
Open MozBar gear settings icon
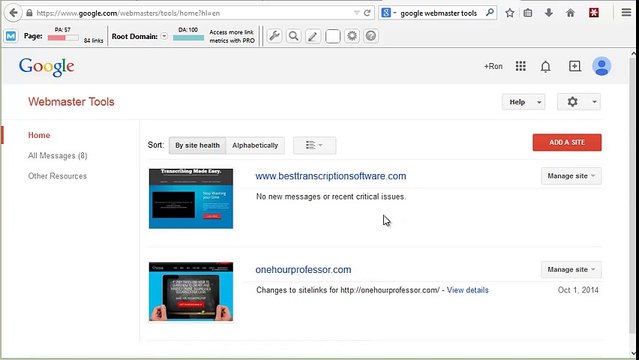click(352, 36)
